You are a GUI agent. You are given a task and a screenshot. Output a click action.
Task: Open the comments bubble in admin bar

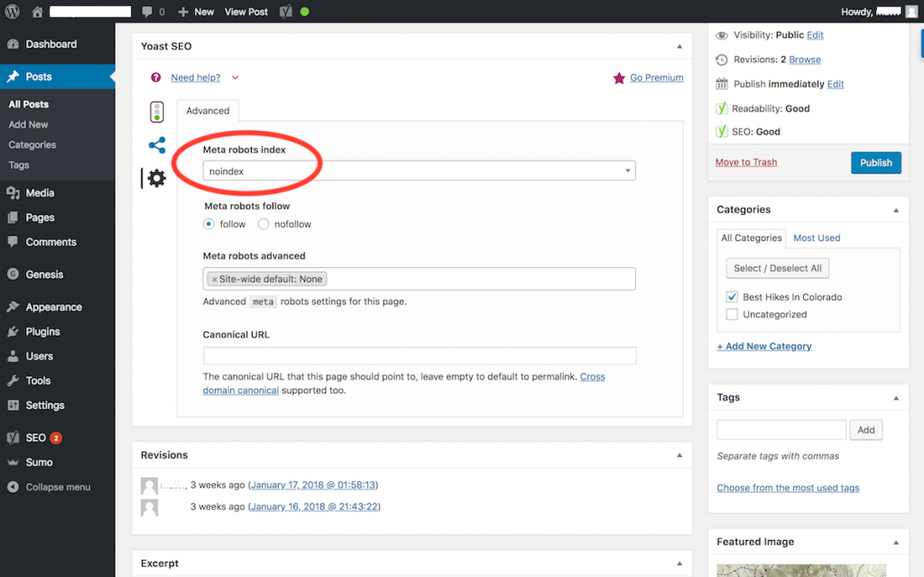click(x=147, y=12)
